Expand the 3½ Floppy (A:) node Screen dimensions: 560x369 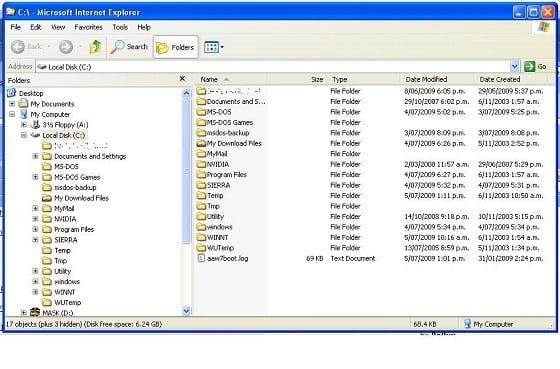(24, 125)
